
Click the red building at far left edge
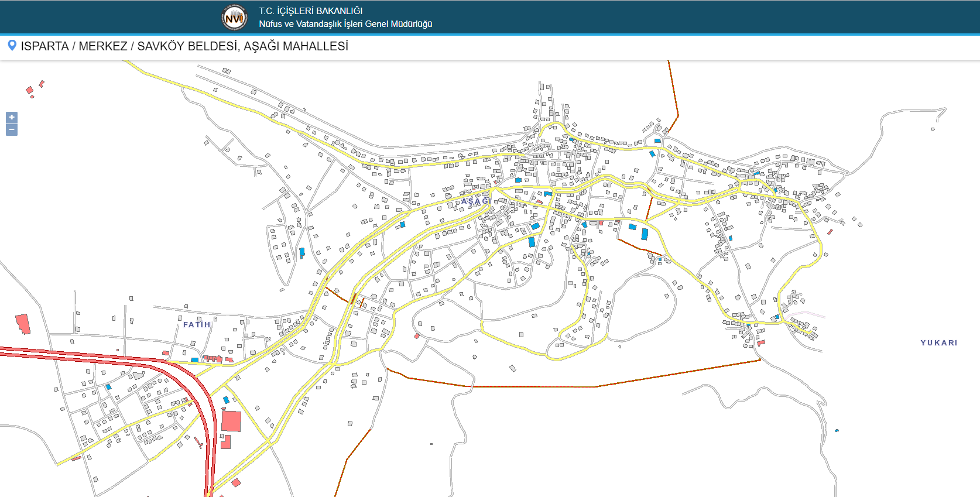[x=23, y=324]
